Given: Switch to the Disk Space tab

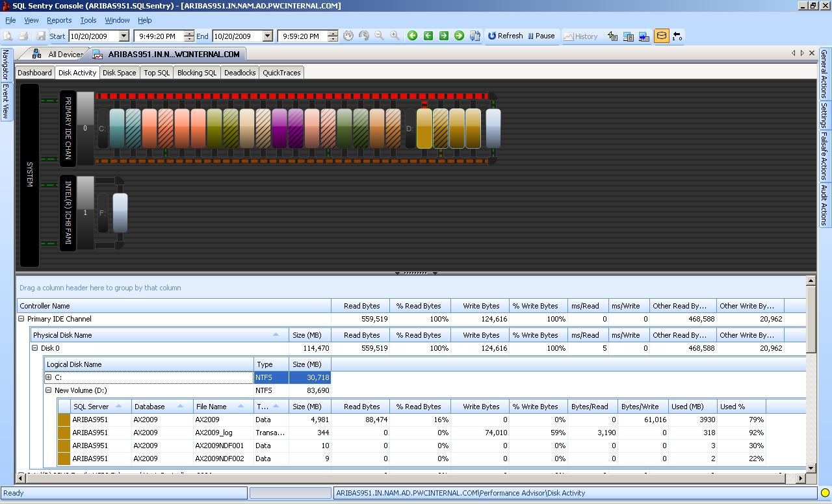Looking at the screenshot, I should (120, 73).
